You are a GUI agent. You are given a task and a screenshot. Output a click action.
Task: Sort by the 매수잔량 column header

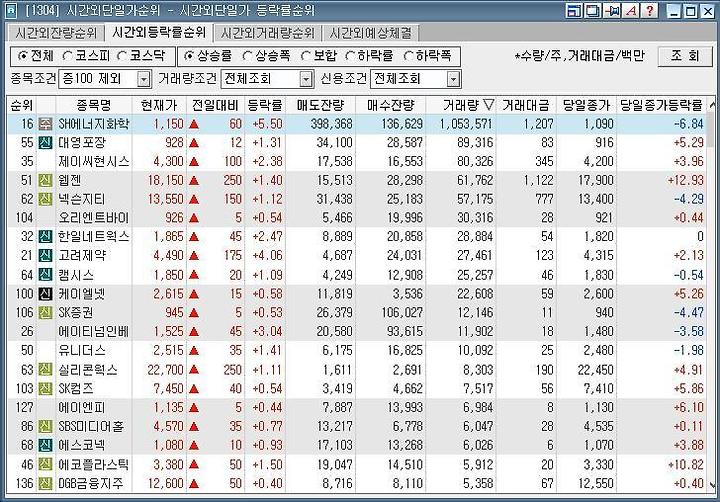click(x=390, y=105)
